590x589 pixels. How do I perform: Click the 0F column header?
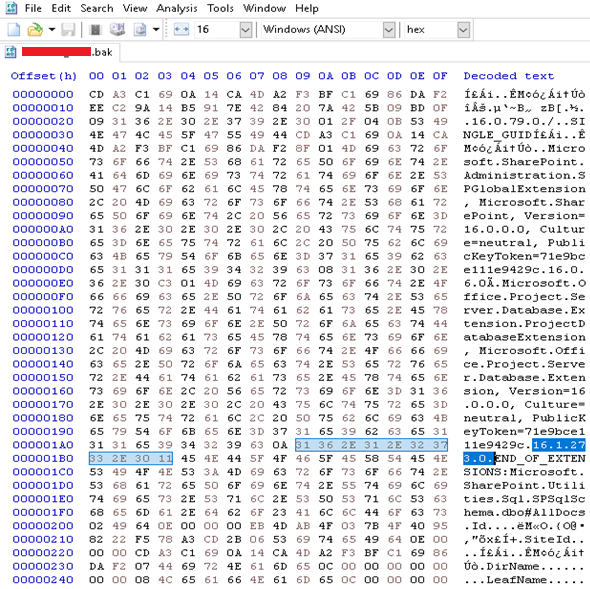[x=440, y=76]
